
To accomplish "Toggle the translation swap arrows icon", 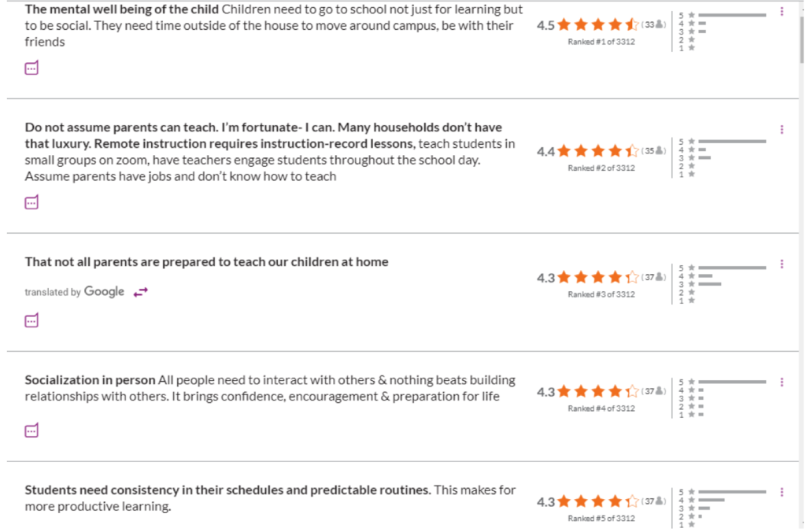I will tap(140, 292).
